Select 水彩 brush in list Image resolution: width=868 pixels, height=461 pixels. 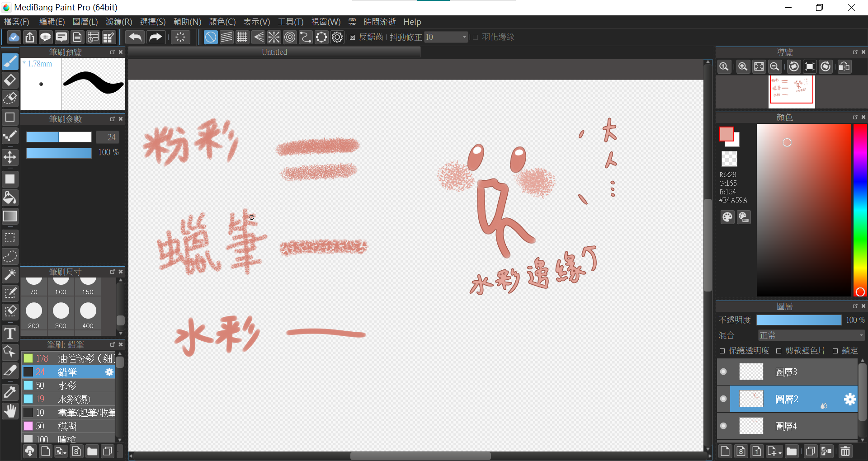(x=69, y=386)
